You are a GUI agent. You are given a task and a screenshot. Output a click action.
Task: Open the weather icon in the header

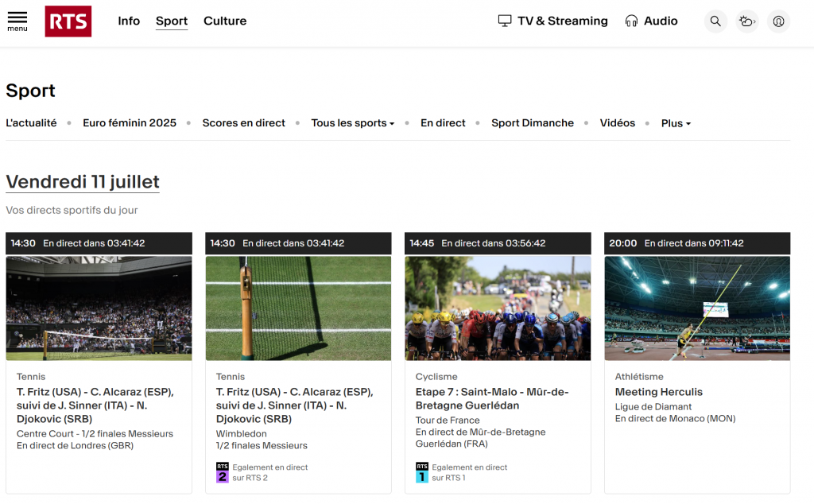[x=747, y=21]
